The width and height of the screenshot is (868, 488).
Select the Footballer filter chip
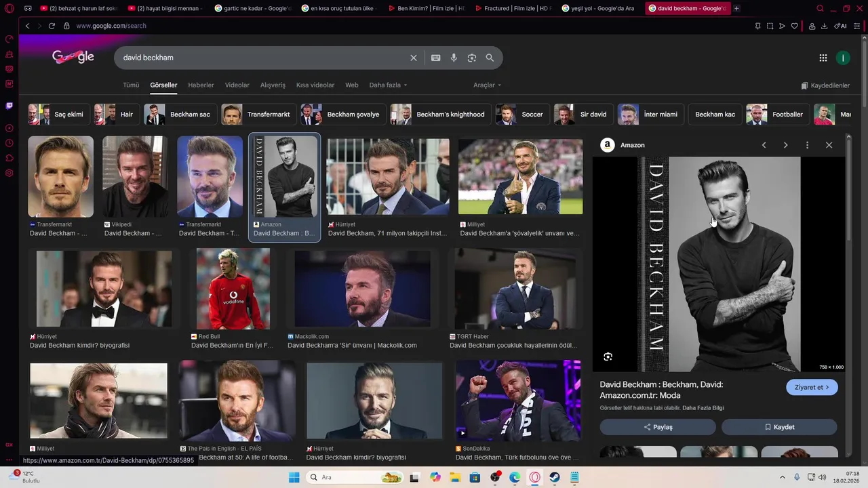tap(777, 115)
